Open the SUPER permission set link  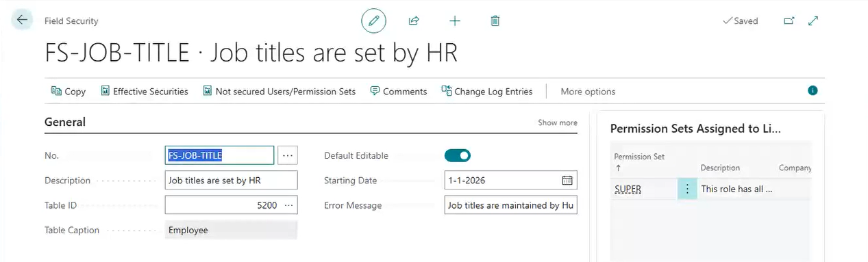pyautogui.click(x=628, y=189)
